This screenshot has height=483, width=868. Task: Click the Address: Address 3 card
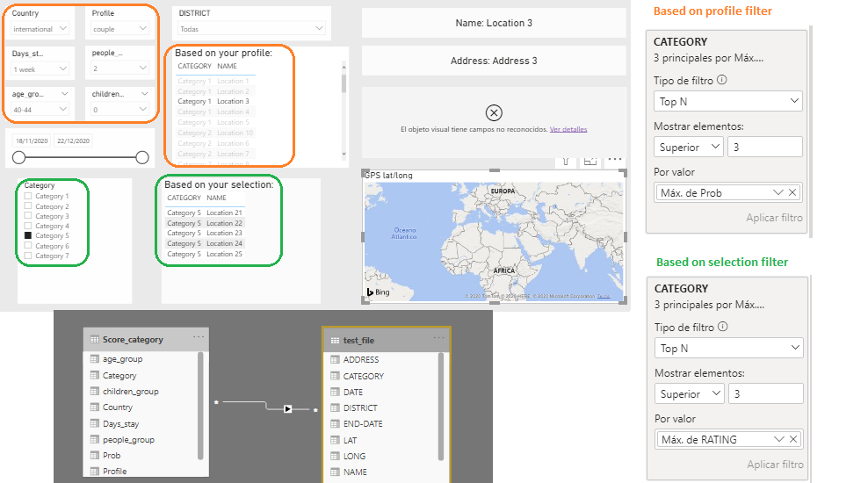494,61
